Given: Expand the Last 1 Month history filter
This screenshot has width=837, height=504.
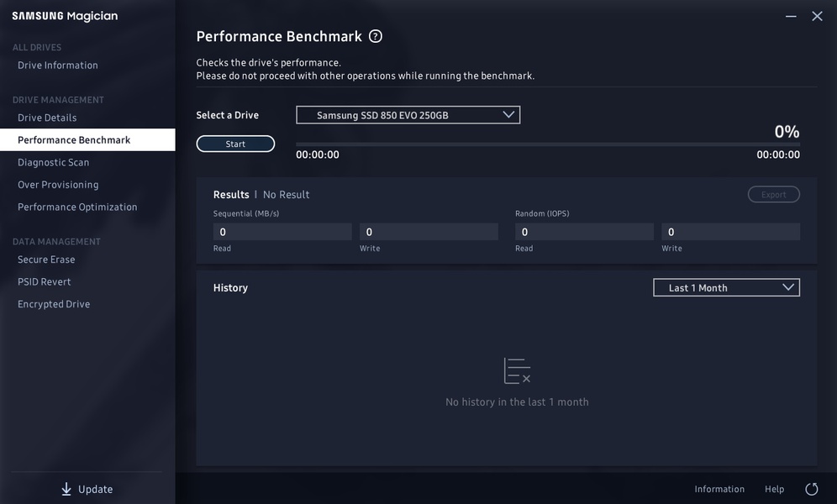Looking at the screenshot, I should click(726, 287).
